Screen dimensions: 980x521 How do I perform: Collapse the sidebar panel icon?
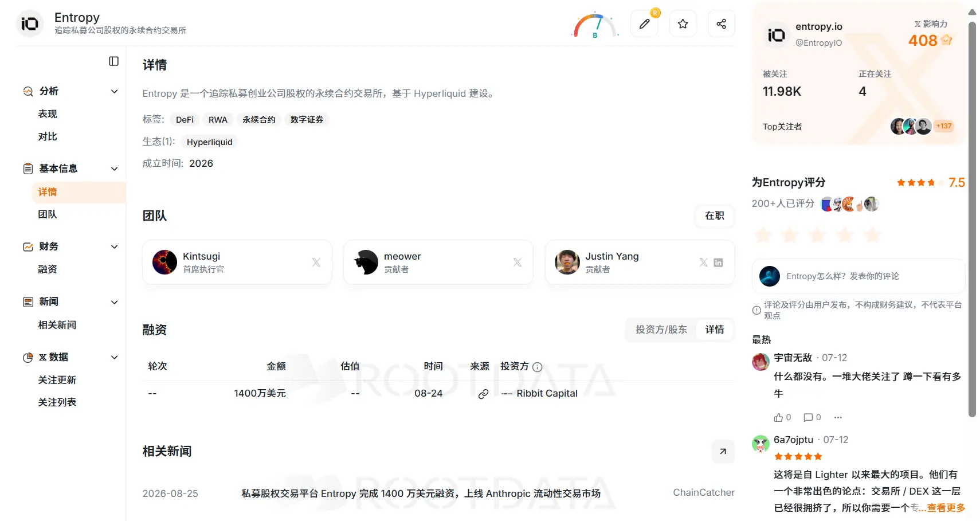tap(113, 61)
